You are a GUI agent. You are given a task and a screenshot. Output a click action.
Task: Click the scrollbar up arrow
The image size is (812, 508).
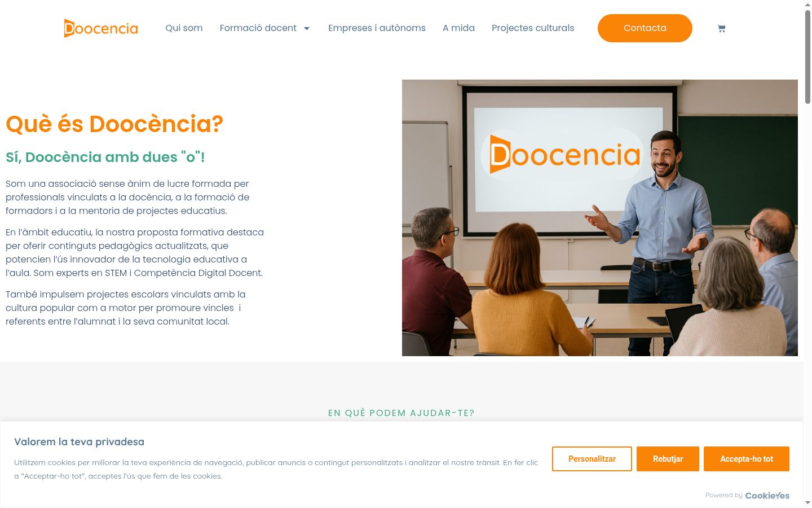807,5
